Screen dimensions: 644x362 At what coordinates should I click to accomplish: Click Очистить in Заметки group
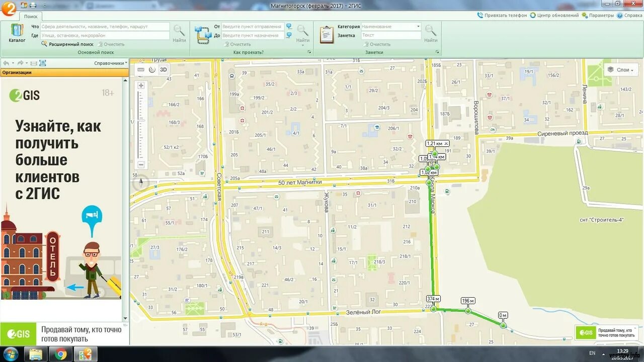376,44
